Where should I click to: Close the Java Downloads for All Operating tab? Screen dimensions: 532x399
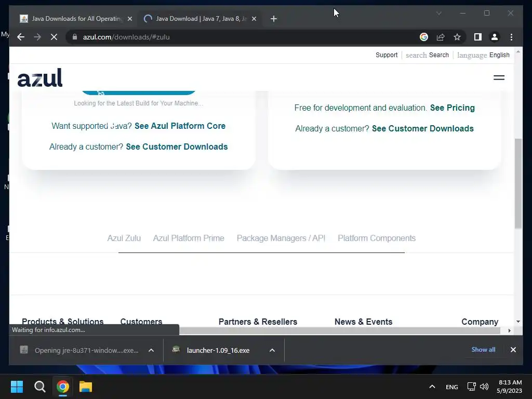pyautogui.click(x=129, y=19)
